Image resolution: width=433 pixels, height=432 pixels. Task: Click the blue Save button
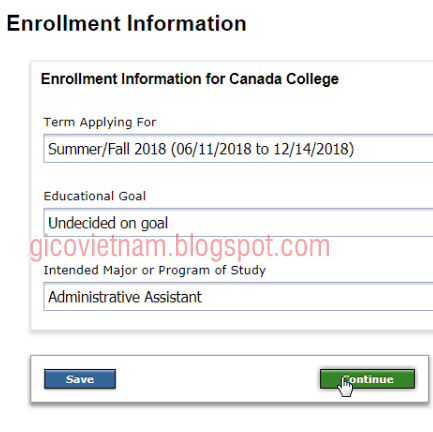coord(80,379)
